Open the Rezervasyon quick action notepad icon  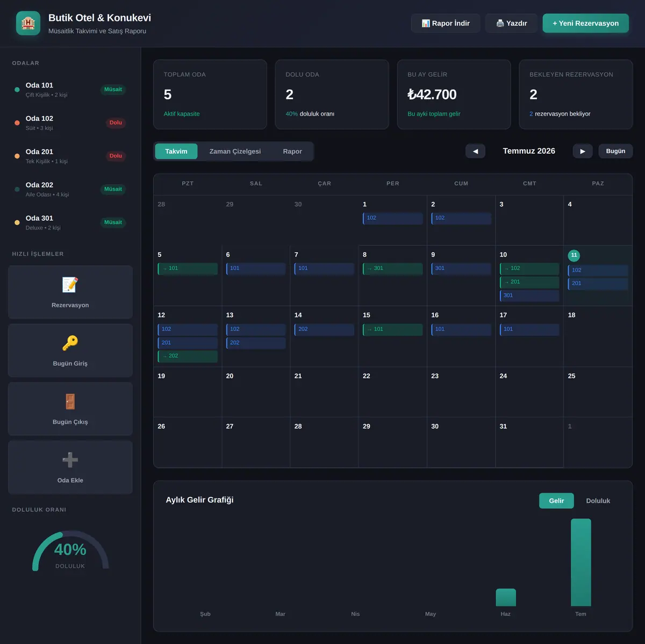[x=70, y=285]
